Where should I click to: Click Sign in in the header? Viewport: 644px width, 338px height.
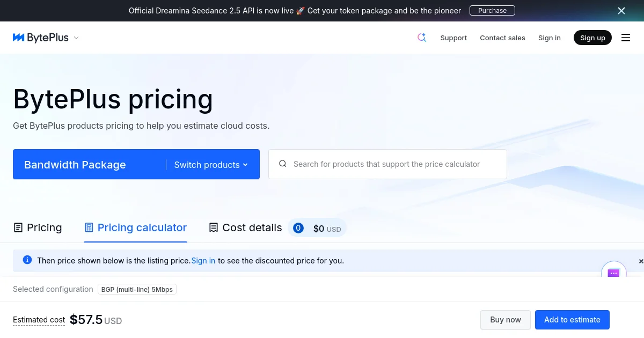550,38
